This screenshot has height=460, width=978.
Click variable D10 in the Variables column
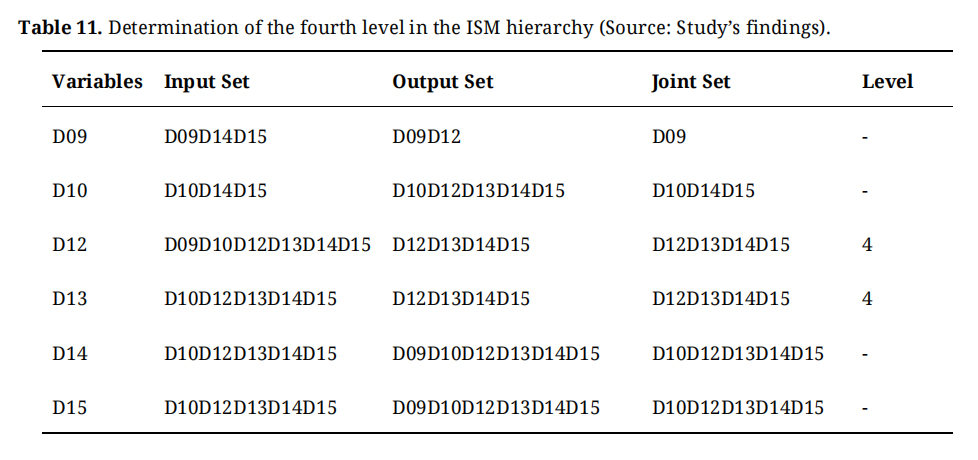[70, 190]
